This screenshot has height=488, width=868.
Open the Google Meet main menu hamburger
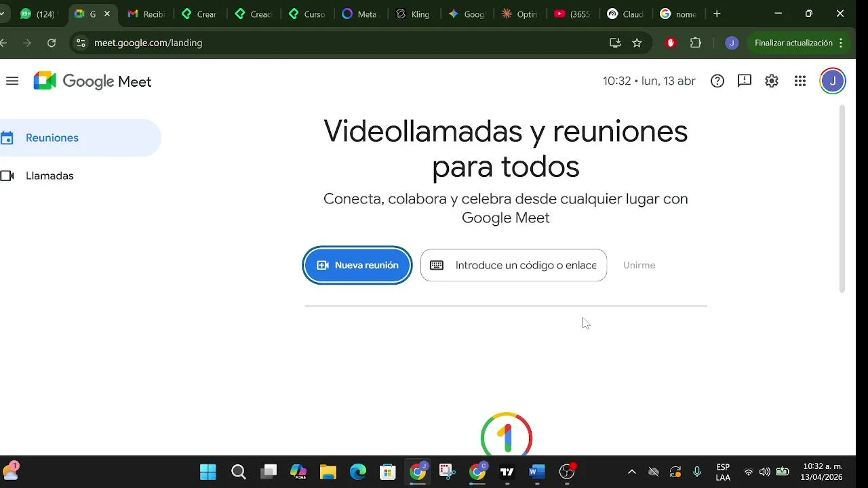(x=12, y=81)
